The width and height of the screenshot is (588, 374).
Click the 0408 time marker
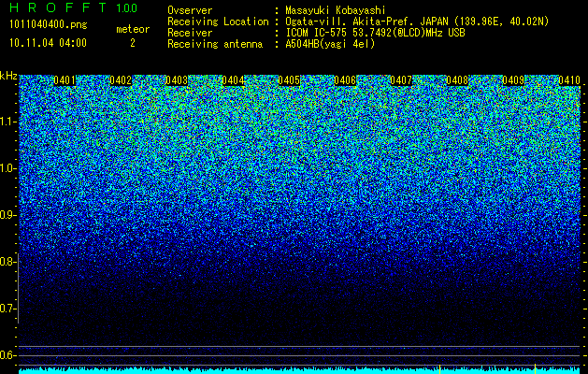[457, 80]
